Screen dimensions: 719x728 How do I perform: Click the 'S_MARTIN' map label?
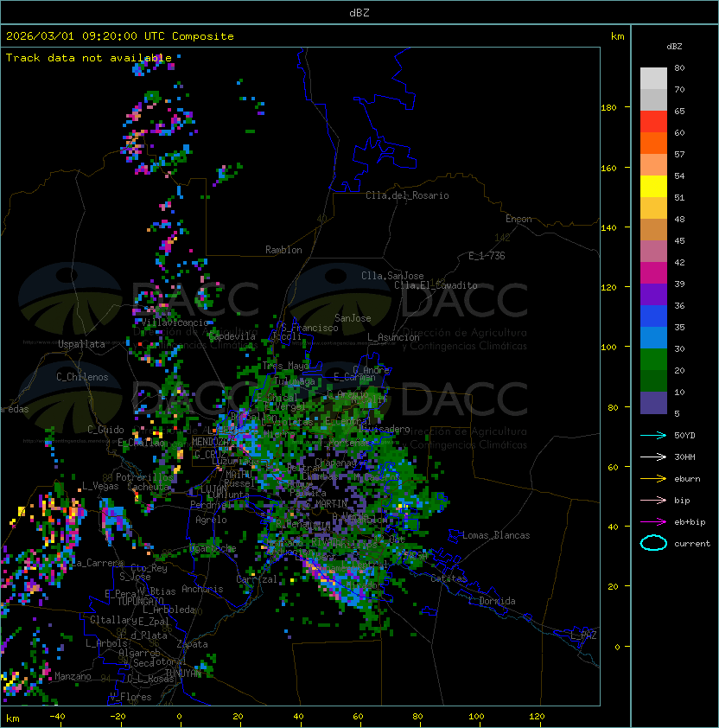(327, 503)
